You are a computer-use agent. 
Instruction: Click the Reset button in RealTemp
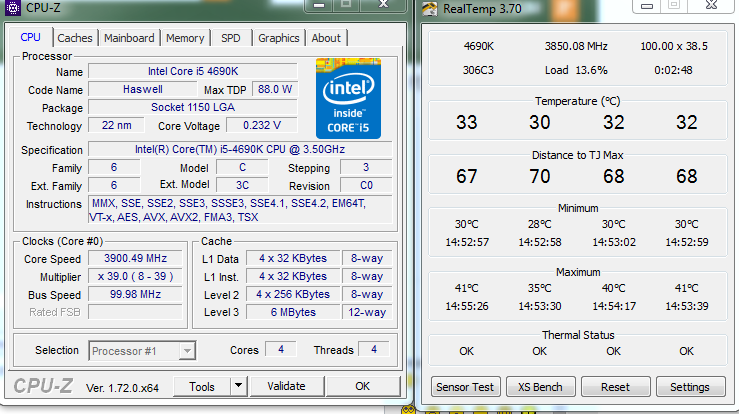[x=615, y=387]
